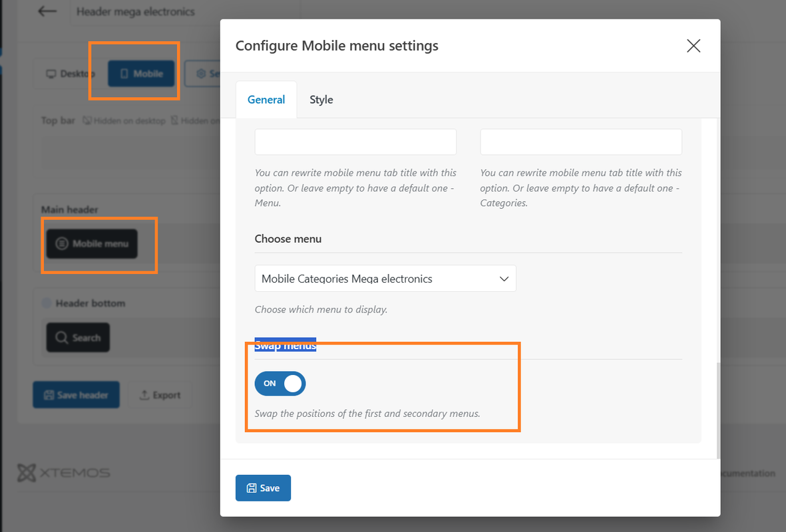Click the dialog's vertical scrollbar

[718, 411]
